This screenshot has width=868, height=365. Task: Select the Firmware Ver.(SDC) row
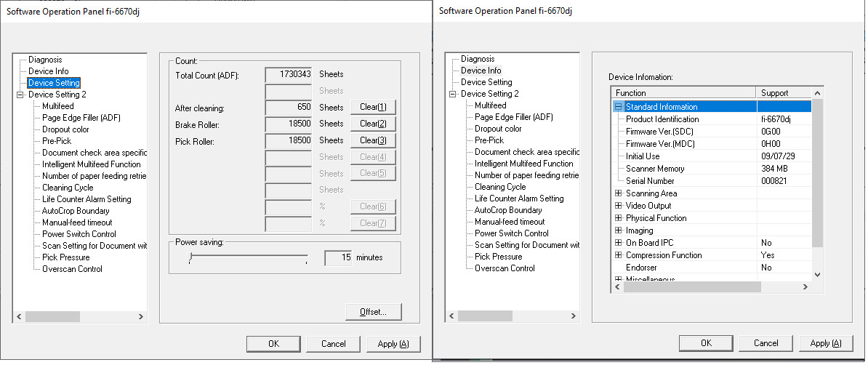coord(712,132)
